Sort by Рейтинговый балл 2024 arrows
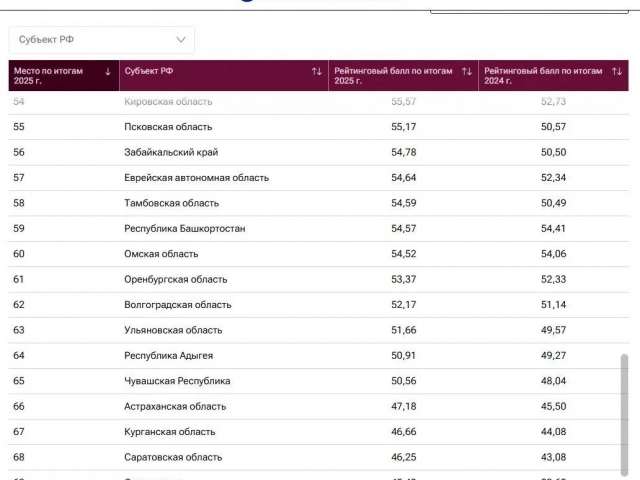 click(x=617, y=72)
